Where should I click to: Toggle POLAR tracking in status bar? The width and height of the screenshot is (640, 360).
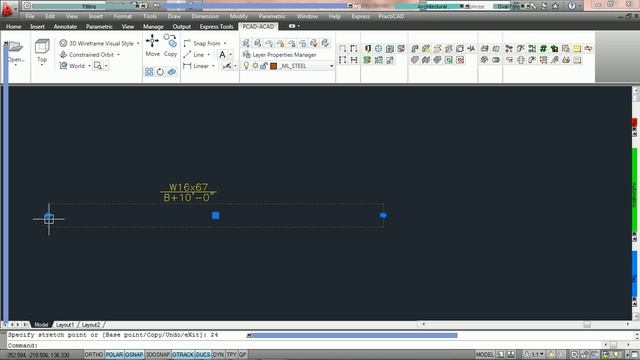(114, 355)
